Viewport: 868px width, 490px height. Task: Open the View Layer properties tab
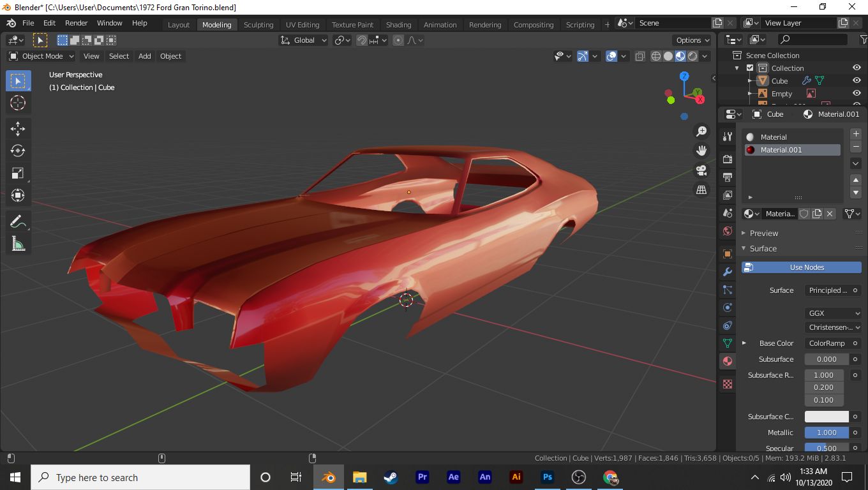727,195
